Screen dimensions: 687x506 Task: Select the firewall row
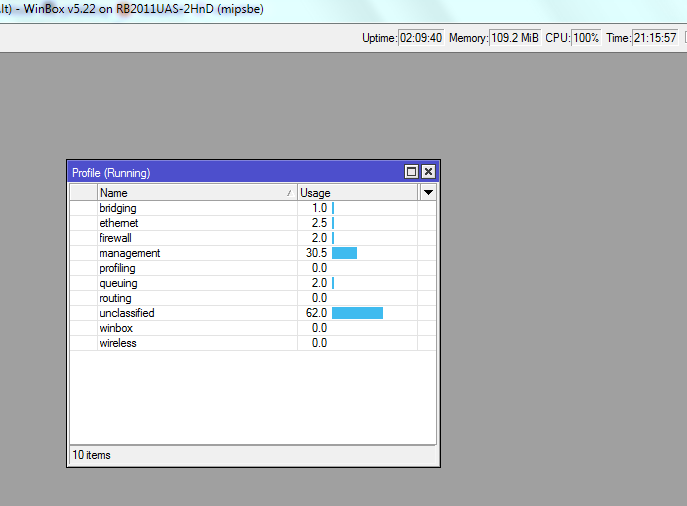pyautogui.click(x=253, y=238)
